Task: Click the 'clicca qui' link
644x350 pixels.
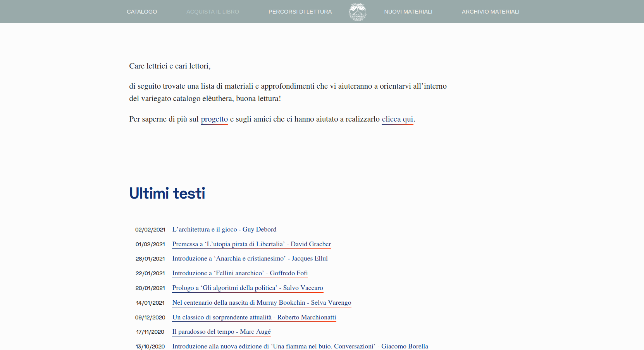Action: [x=397, y=119]
